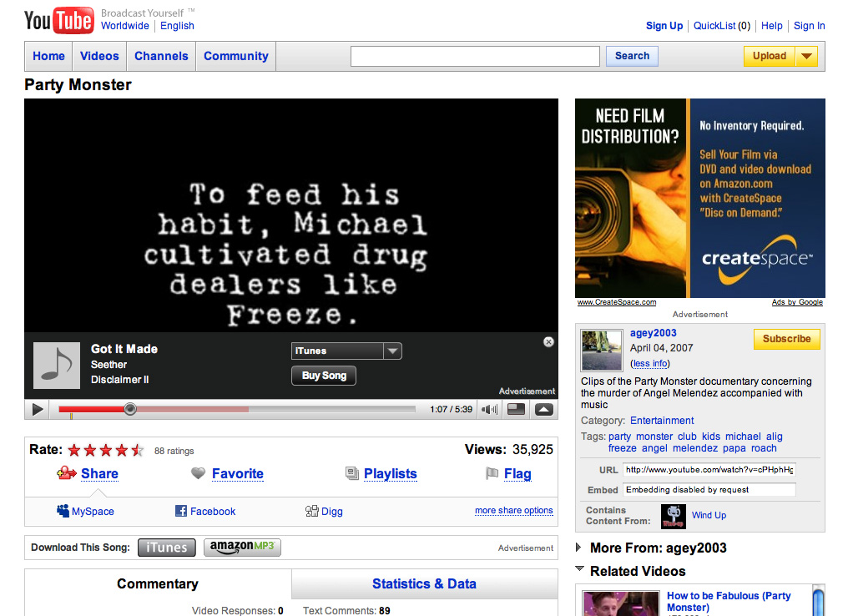Click the Embed code field
The height and width of the screenshot is (616, 848).
click(709, 490)
